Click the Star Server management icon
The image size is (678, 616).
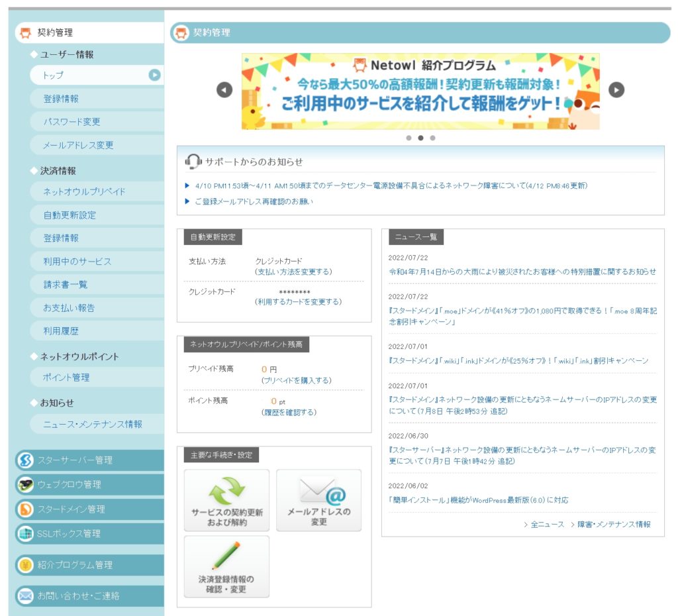pos(25,460)
